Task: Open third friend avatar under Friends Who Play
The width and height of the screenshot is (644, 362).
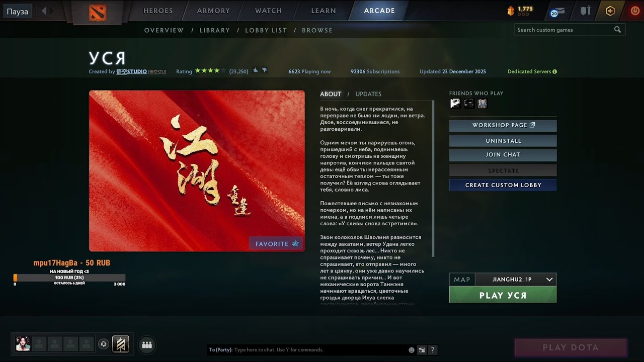Action: 482,104
